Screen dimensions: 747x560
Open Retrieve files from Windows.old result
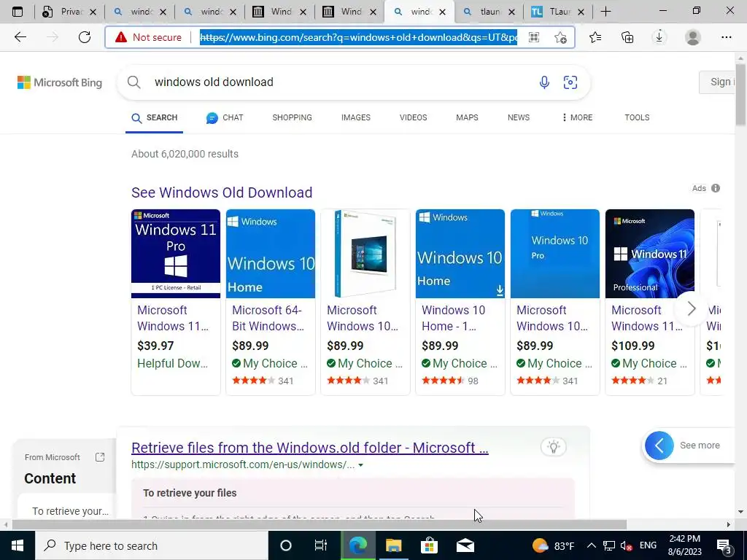[x=309, y=448]
